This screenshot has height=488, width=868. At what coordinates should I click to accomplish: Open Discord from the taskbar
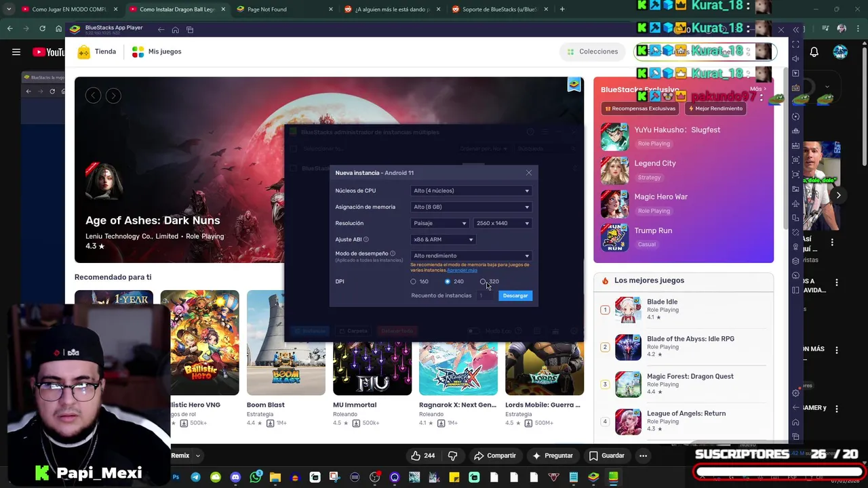pyautogui.click(x=235, y=477)
